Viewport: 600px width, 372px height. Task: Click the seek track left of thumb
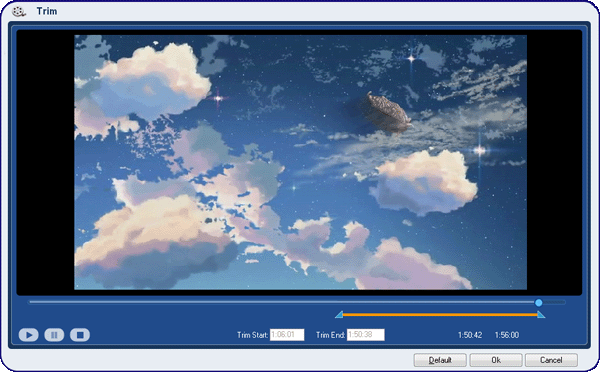coord(282,302)
